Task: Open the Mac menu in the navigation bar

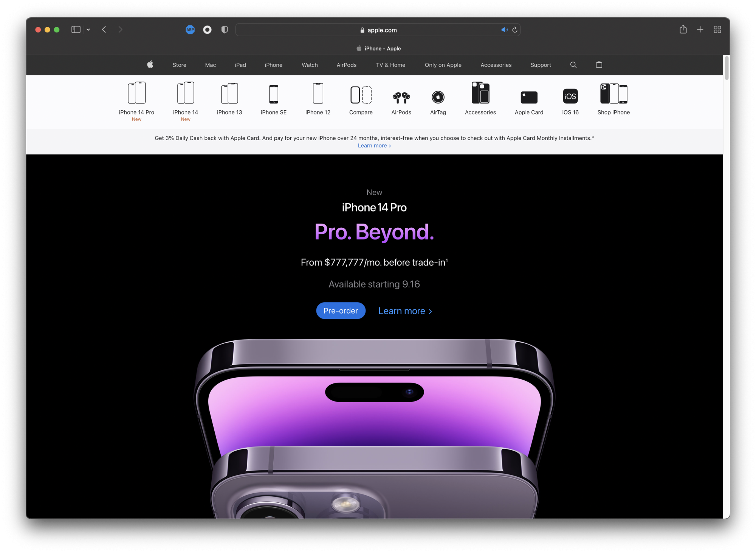Action: tap(211, 65)
